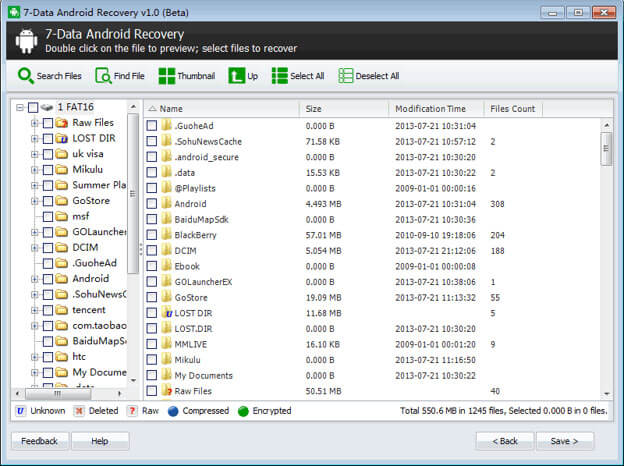Expand the GOLauncher tree node

pyautogui.click(x=35, y=232)
